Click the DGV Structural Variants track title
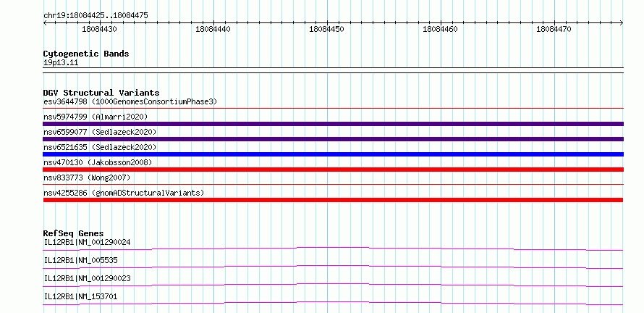 (101, 93)
